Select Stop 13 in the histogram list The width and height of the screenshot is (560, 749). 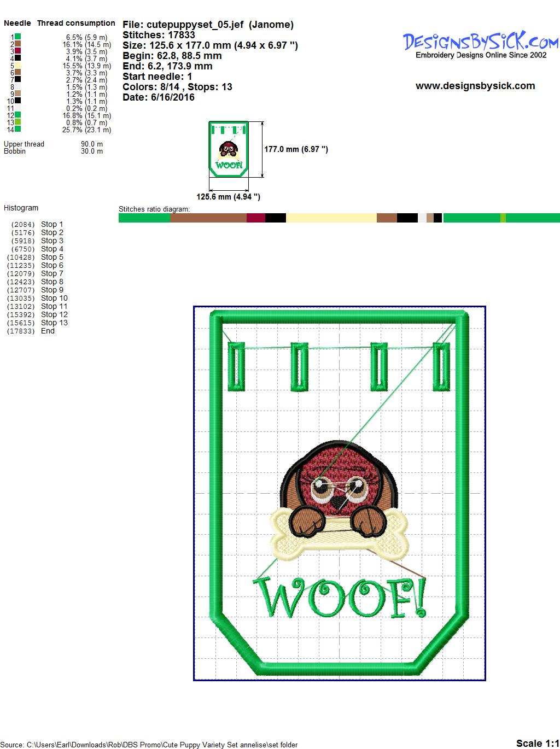pyautogui.click(x=54, y=323)
